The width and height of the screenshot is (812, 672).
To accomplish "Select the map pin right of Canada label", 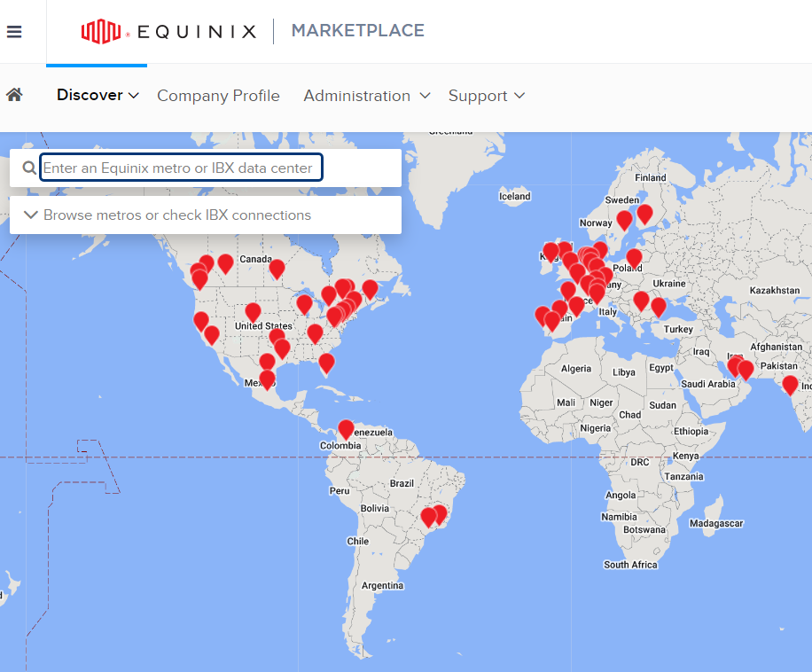I will pyautogui.click(x=277, y=268).
